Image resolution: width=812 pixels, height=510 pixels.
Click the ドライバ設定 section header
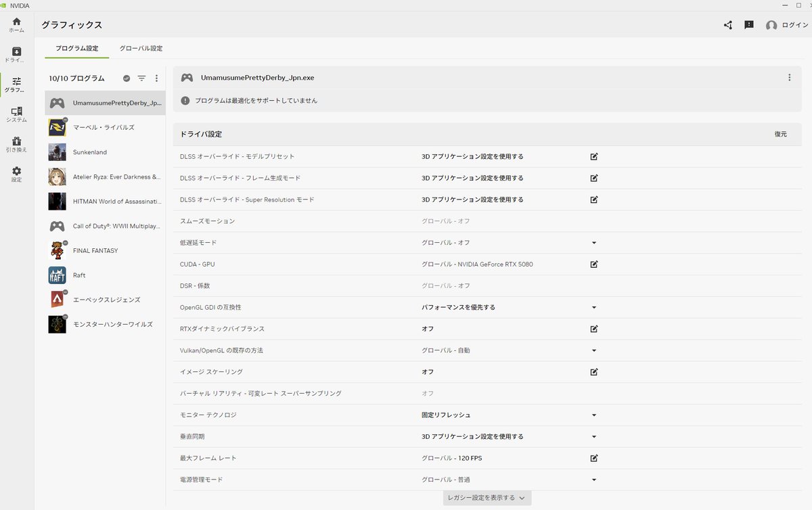click(x=201, y=134)
